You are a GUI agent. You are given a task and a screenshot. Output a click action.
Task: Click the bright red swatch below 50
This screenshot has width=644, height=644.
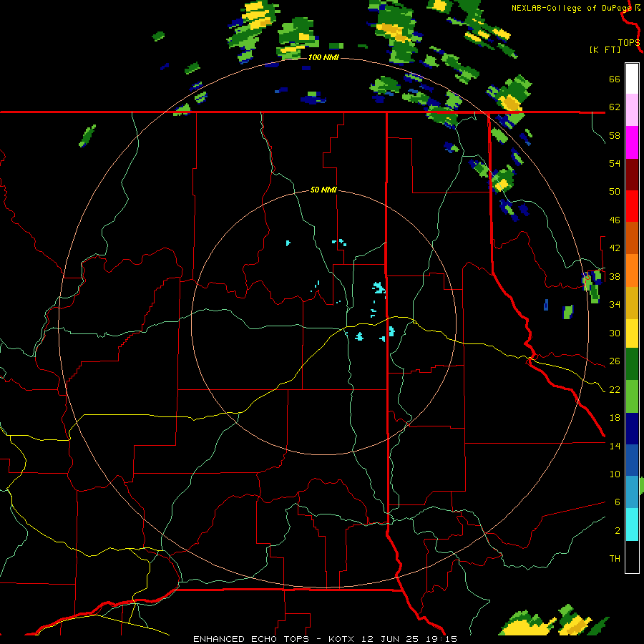(x=632, y=206)
